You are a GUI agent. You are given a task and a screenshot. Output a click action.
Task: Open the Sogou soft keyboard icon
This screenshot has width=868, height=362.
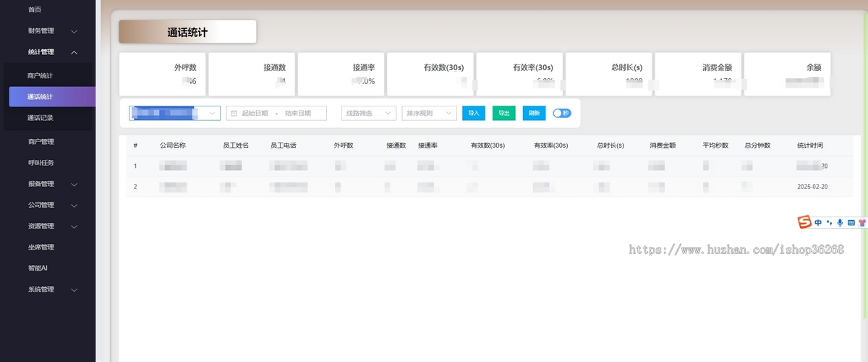851,222
